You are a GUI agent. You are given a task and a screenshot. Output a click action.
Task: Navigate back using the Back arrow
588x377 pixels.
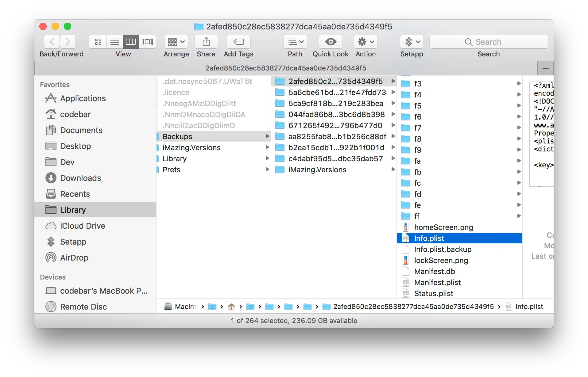pos(52,42)
